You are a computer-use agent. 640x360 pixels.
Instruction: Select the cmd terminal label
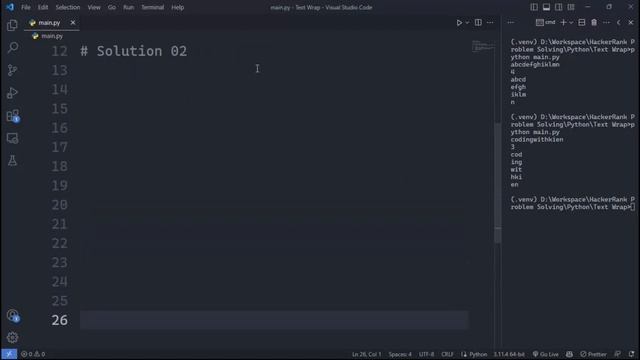[546, 22]
